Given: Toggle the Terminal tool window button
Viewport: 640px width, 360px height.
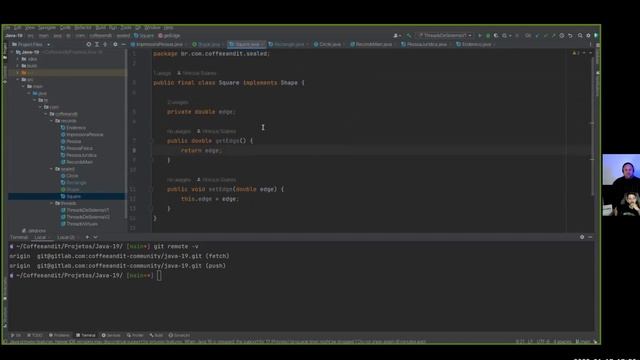Looking at the screenshot, I should [x=86, y=336].
